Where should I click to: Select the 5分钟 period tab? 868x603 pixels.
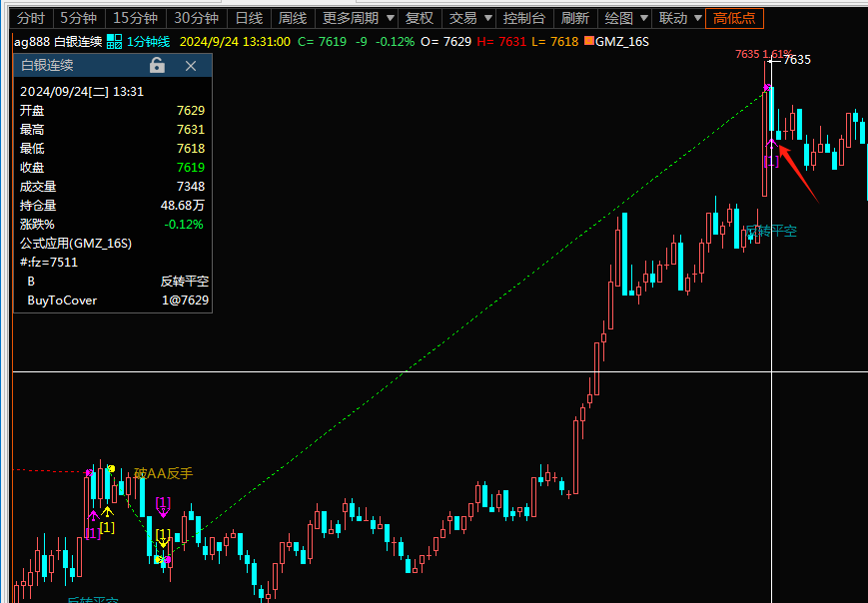(79, 18)
